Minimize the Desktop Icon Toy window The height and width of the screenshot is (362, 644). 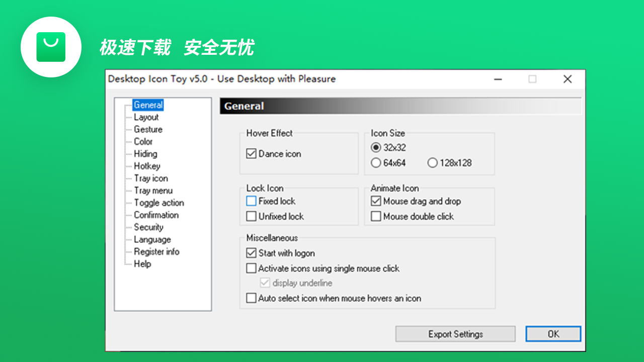tap(498, 79)
